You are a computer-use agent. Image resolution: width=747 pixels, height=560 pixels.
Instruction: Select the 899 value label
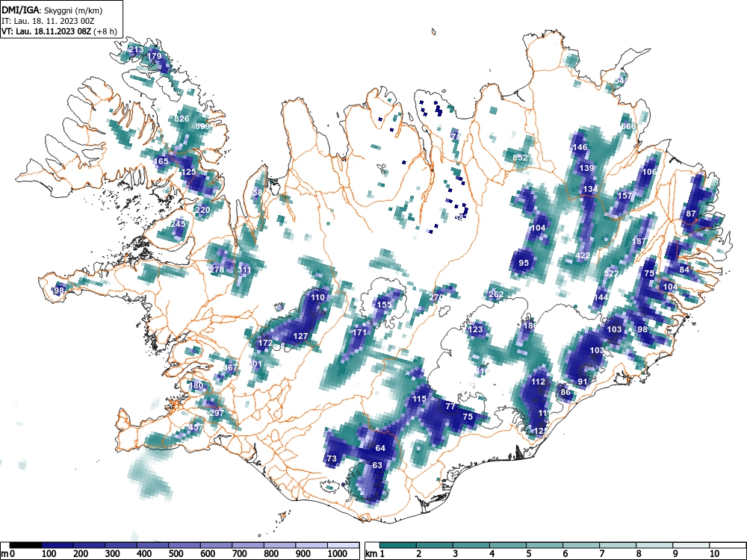[202, 127]
